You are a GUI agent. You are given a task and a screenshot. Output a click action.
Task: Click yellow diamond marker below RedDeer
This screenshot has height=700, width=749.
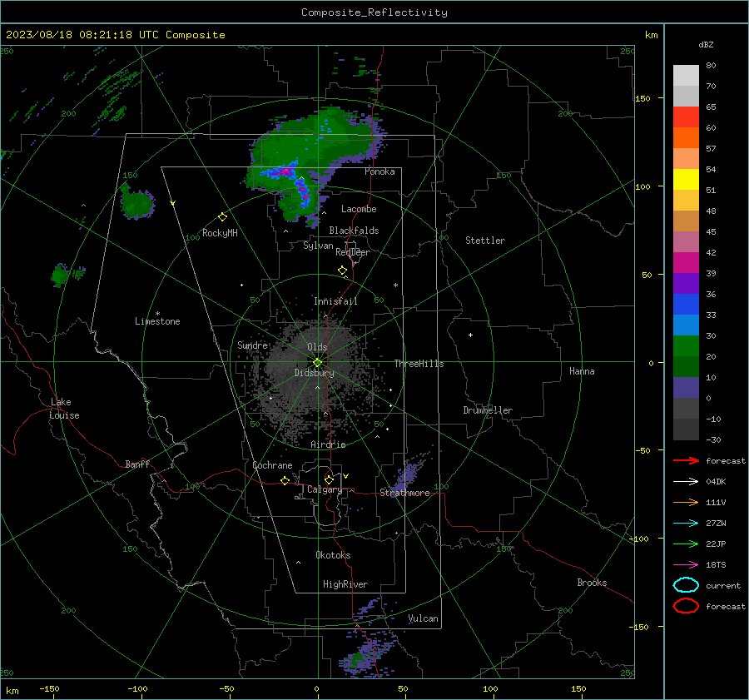tap(342, 271)
